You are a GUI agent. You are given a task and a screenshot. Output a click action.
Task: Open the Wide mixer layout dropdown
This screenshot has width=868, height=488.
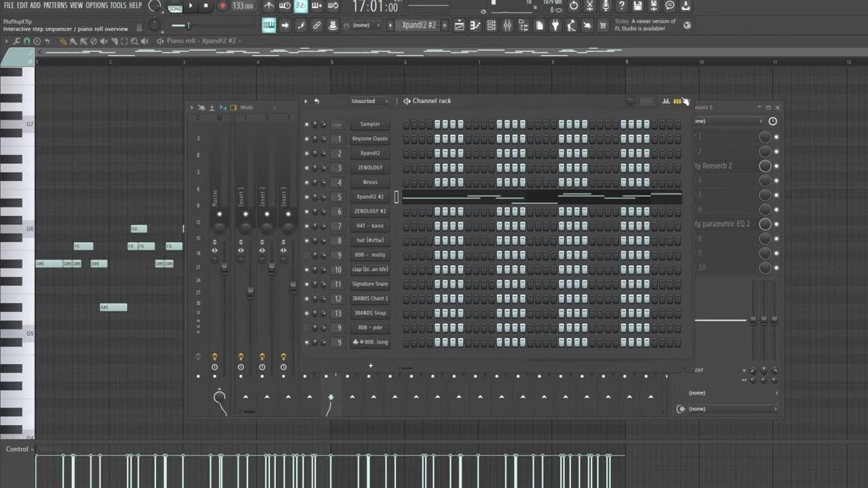[257, 108]
